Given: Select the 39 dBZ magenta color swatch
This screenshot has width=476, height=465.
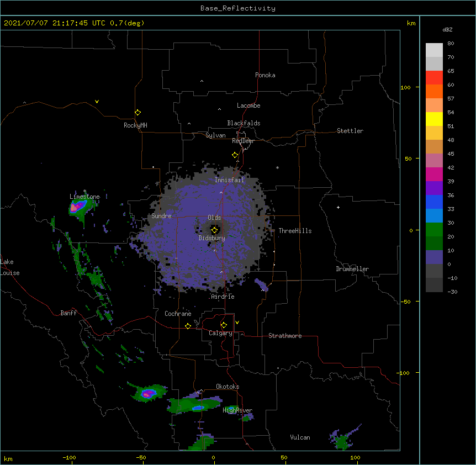Looking at the screenshot, I should (x=434, y=174).
